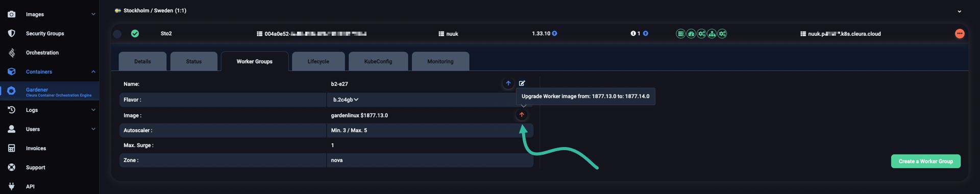Click list icon before k8s.cleura.cloud domain
Screen dimensions: 980x194
pyautogui.click(x=803, y=34)
